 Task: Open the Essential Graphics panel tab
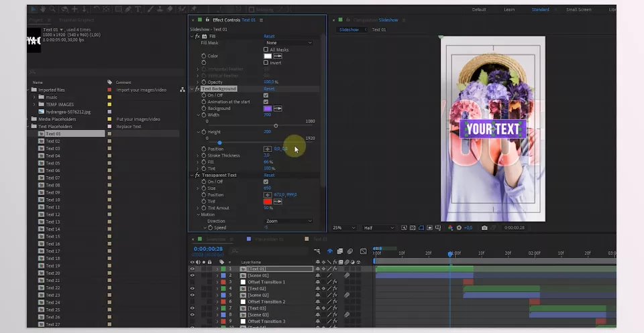coord(76,19)
